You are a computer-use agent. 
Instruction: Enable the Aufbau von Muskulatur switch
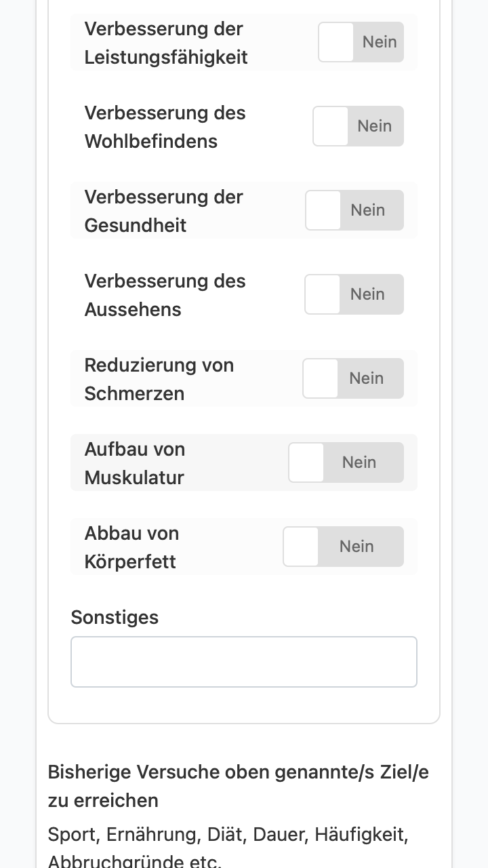coord(346,462)
